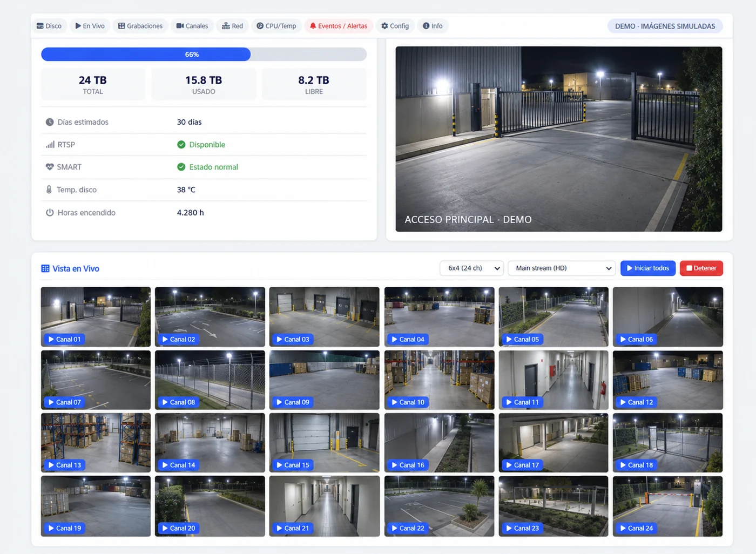
Task: Switch to the En Vivo tab
Action: point(90,26)
